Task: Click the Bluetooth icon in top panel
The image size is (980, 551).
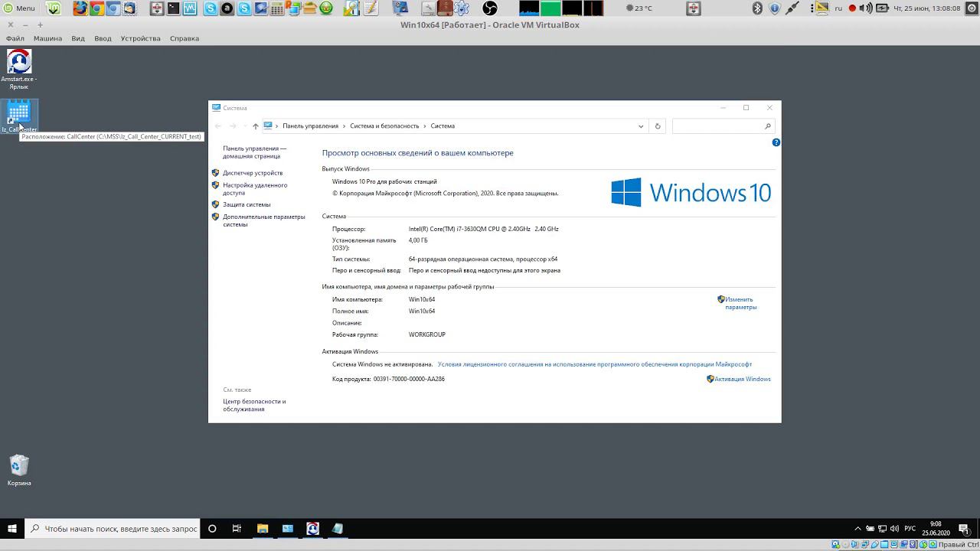Action: [x=758, y=8]
